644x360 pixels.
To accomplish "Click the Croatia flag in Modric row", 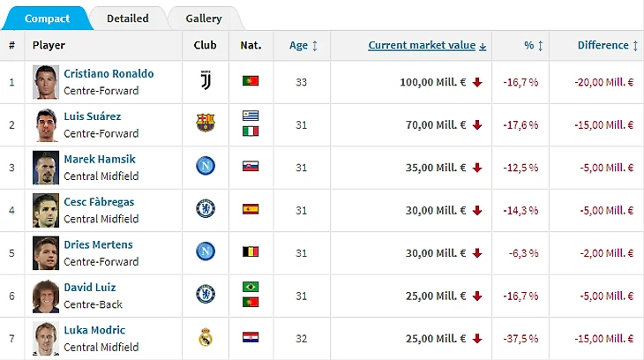I will click(251, 337).
